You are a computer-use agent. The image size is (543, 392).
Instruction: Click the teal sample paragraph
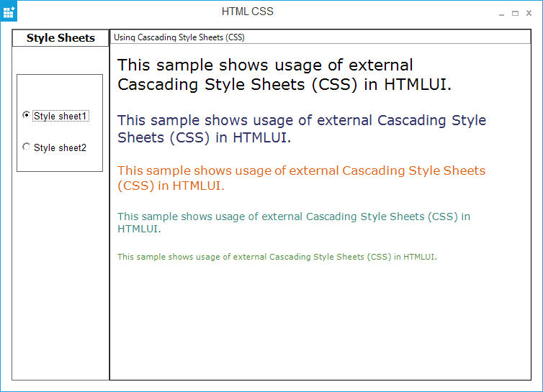coord(293,222)
